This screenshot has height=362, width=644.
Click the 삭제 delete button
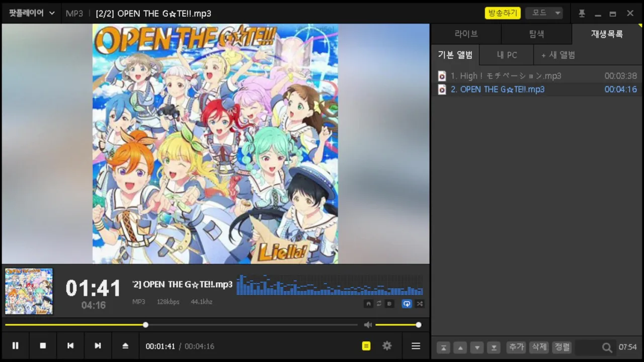539,347
